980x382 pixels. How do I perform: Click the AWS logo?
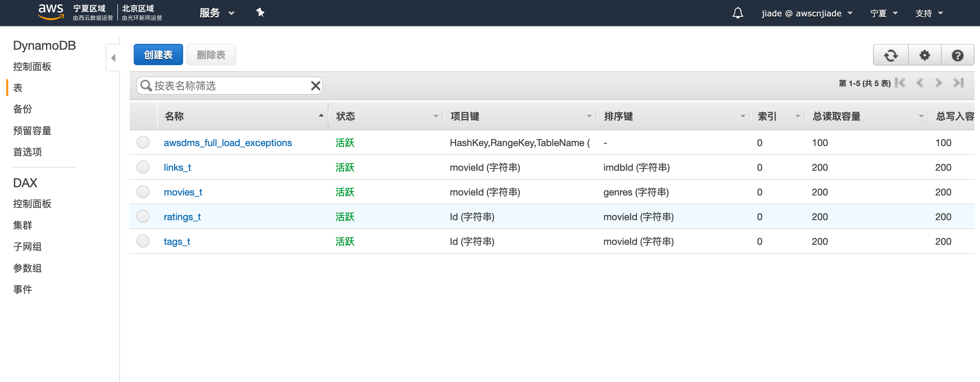51,11
